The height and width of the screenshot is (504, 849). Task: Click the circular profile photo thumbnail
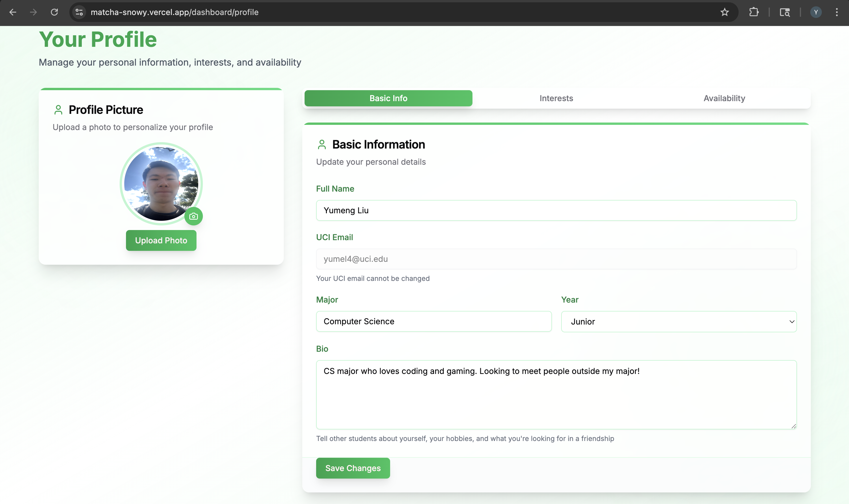tap(161, 184)
